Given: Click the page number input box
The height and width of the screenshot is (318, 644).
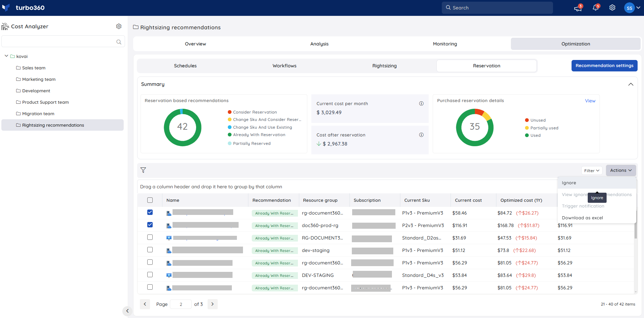Looking at the screenshot, I should (181, 304).
